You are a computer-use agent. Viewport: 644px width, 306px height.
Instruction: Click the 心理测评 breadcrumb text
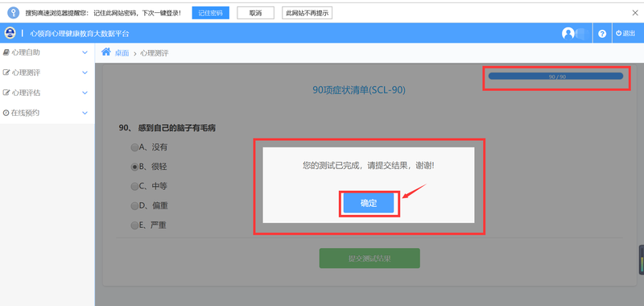click(155, 53)
